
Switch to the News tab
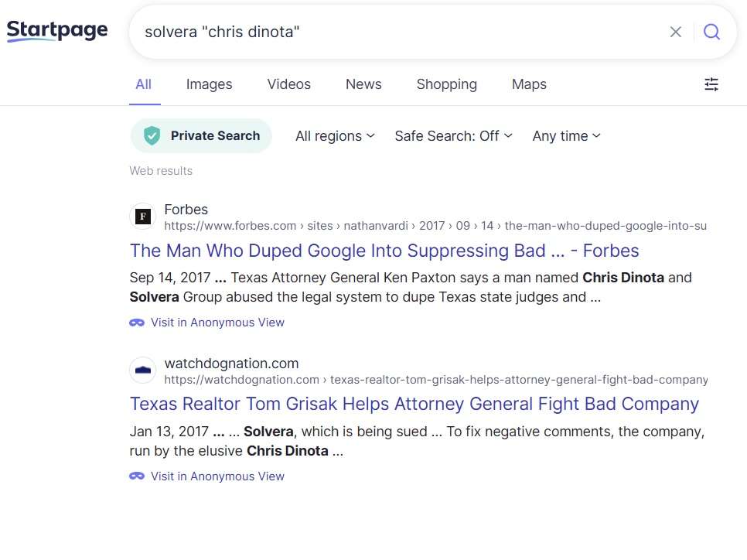pyautogui.click(x=363, y=84)
